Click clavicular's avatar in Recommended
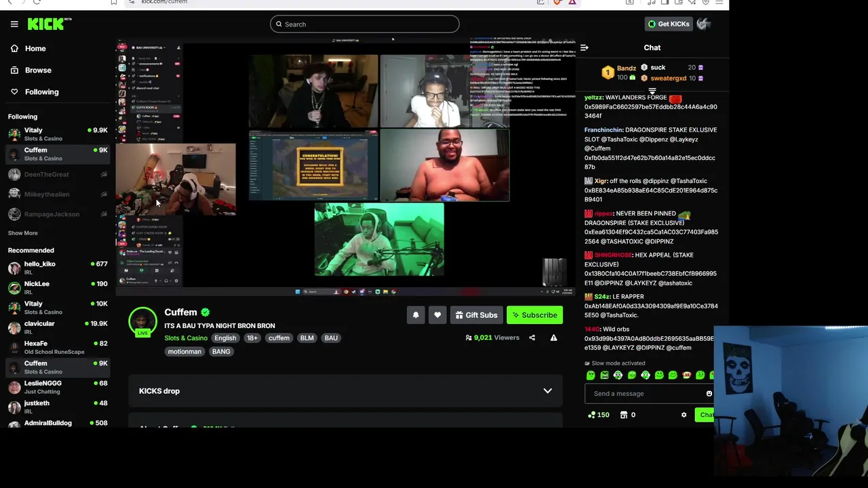The width and height of the screenshot is (868, 488). [14, 327]
